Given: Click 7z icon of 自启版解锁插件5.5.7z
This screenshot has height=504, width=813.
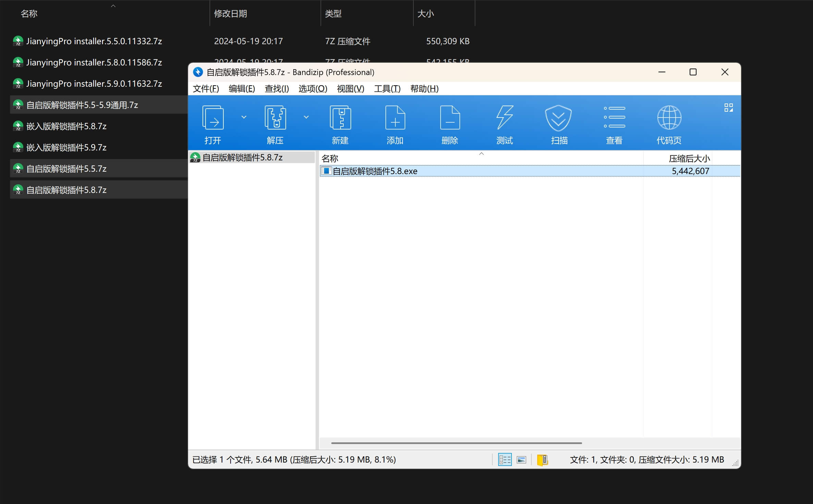Looking at the screenshot, I should [x=18, y=169].
